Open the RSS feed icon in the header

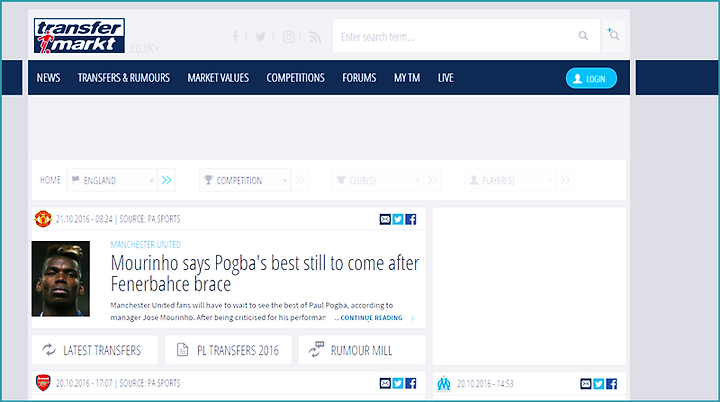[x=315, y=37]
